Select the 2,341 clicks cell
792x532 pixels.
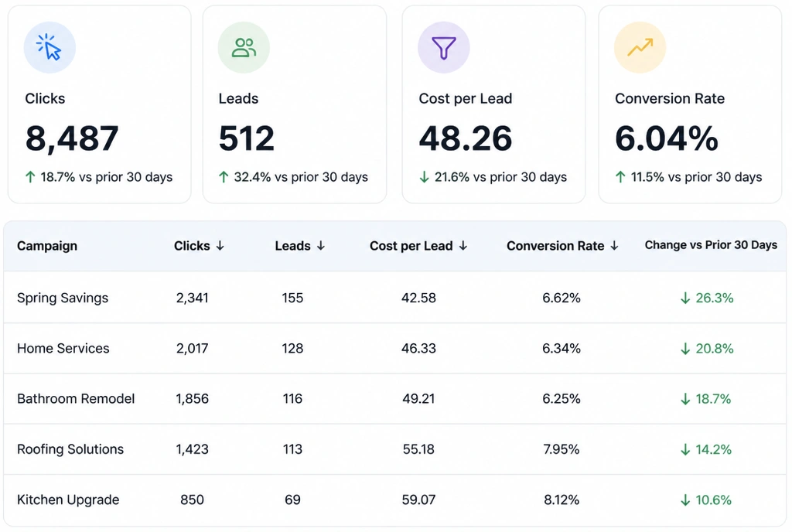(x=192, y=298)
